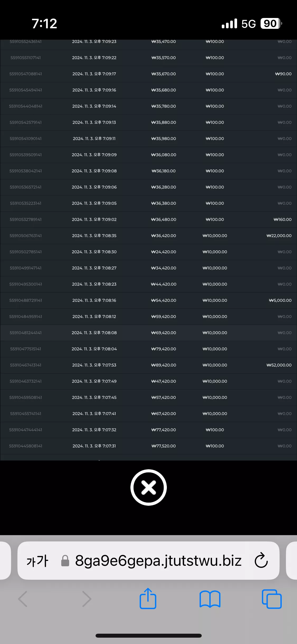297x644 pixels.
Task: Go back with the Safari left chevron
Action: tap(23, 599)
